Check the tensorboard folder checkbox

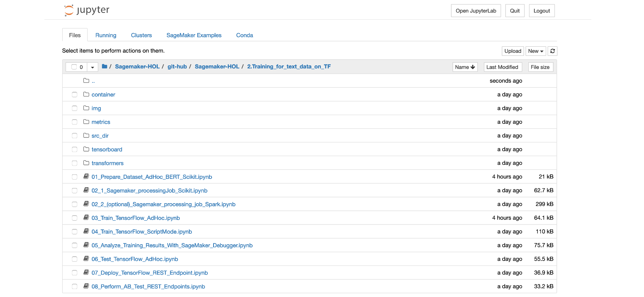click(75, 149)
